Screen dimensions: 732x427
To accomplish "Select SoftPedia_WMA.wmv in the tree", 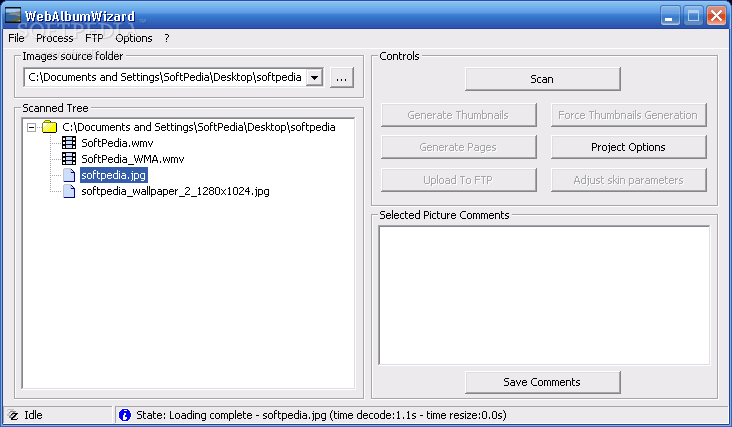I will tap(133, 159).
